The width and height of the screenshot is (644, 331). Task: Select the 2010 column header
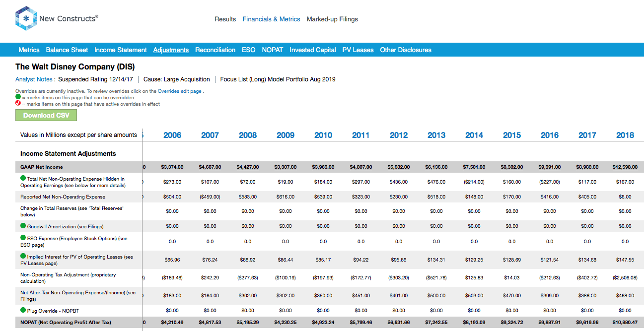coord(323,135)
